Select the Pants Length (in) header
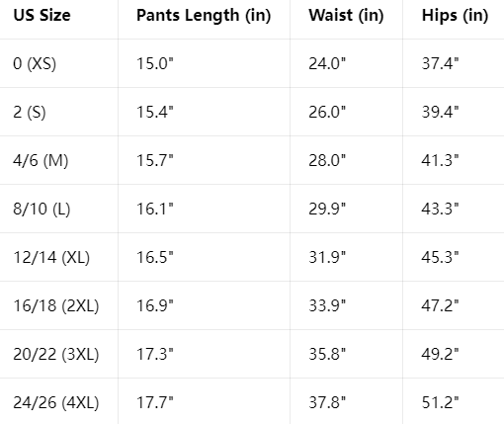 point(204,16)
